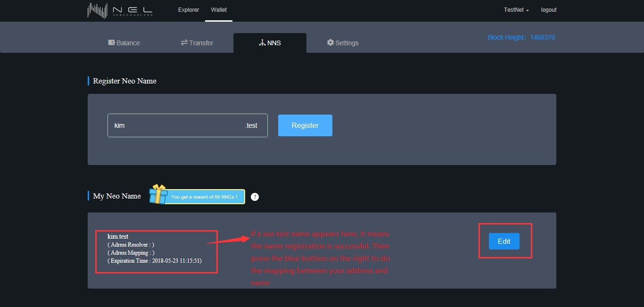
Task: Click the kim.test domain name text
Action: 118,237
